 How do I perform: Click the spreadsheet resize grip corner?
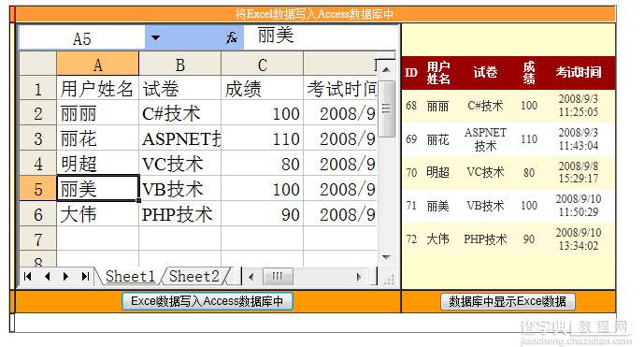389,279
